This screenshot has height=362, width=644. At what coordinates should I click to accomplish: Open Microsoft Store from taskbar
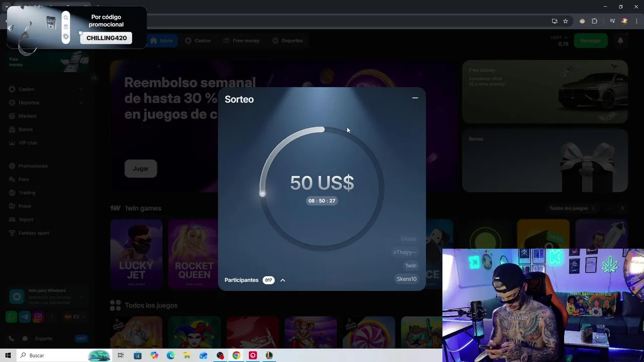(x=137, y=355)
